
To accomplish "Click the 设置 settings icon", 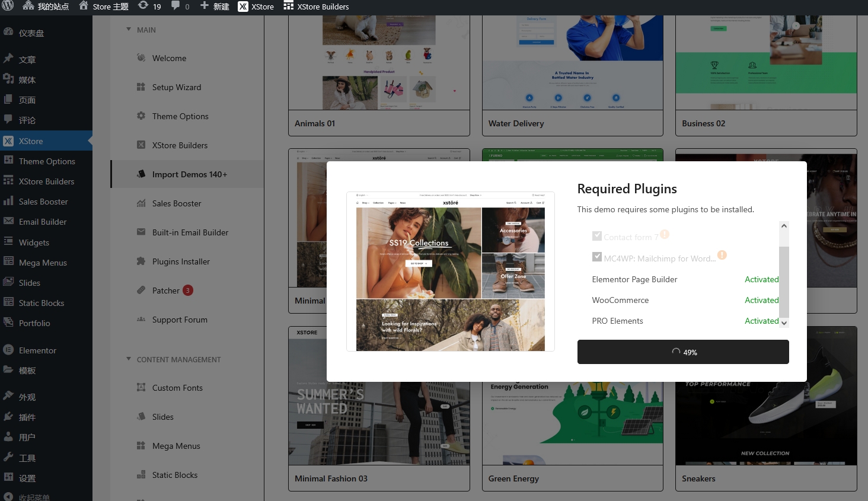I will (8, 477).
